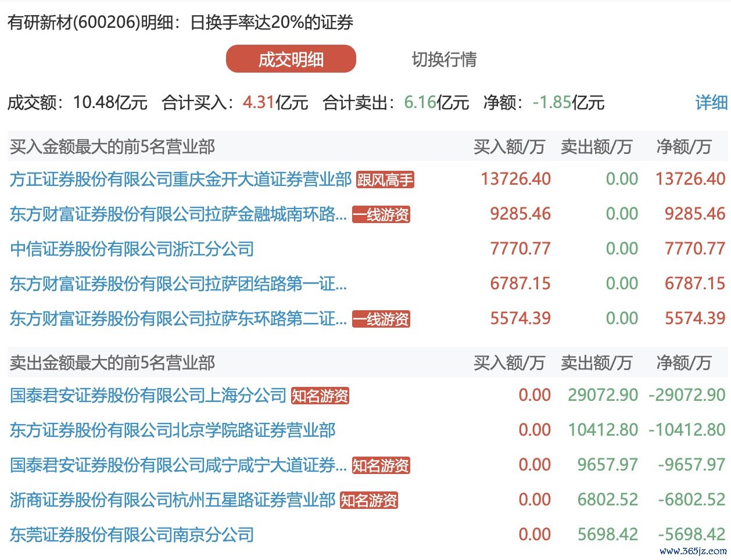Click 一线游资 tag beside 拉萨东环路第二证
Viewport: 731px width, 560px height.
381,320
